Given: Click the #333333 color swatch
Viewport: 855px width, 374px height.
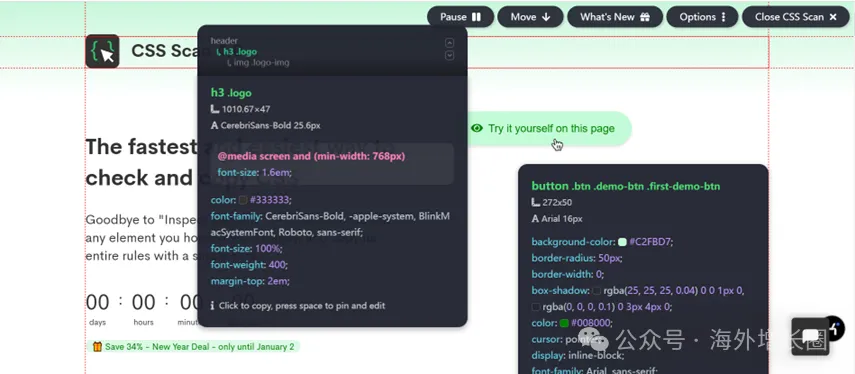Looking at the screenshot, I should click(243, 200).
